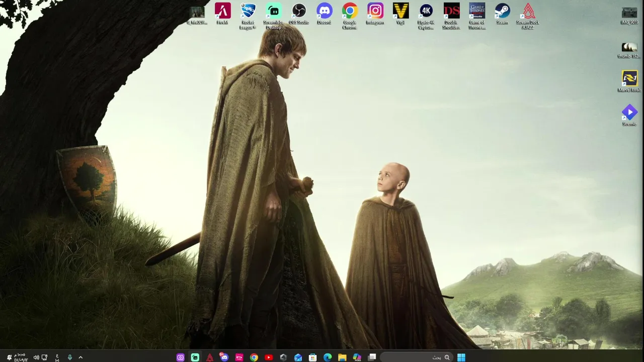Open the notifications bell icon
The image size is (644, 362).
(9, 357)
